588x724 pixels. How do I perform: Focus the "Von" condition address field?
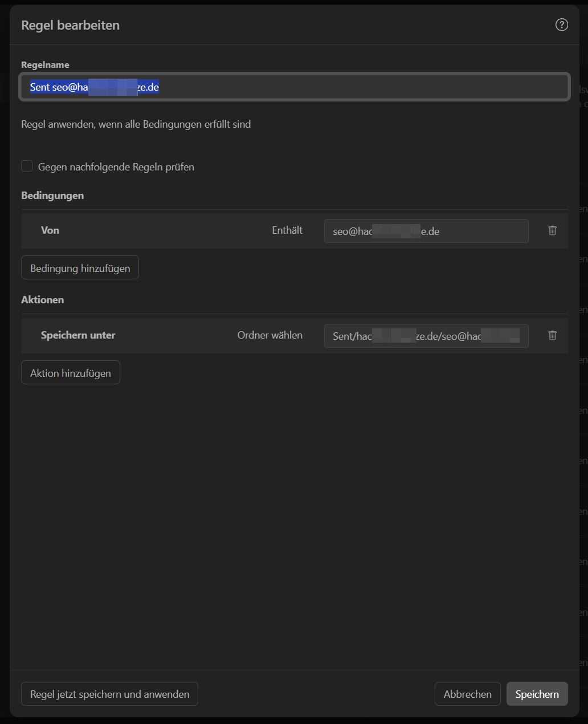426,231
